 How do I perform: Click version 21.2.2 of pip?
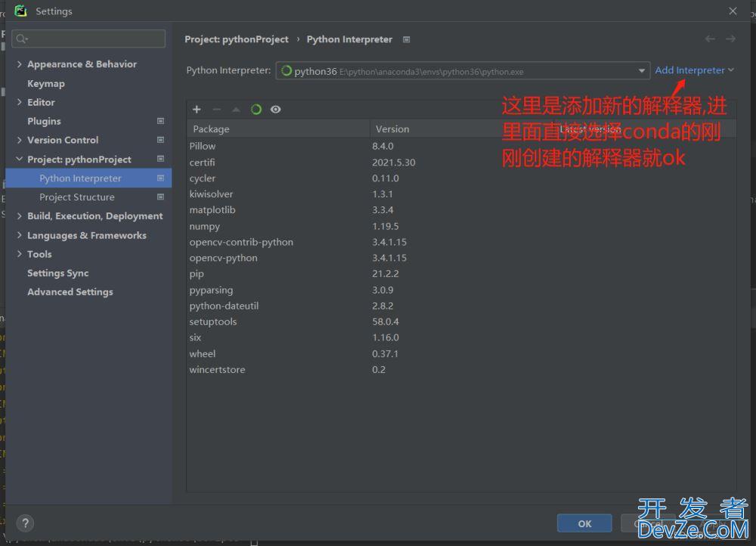[x=386, y=274]
